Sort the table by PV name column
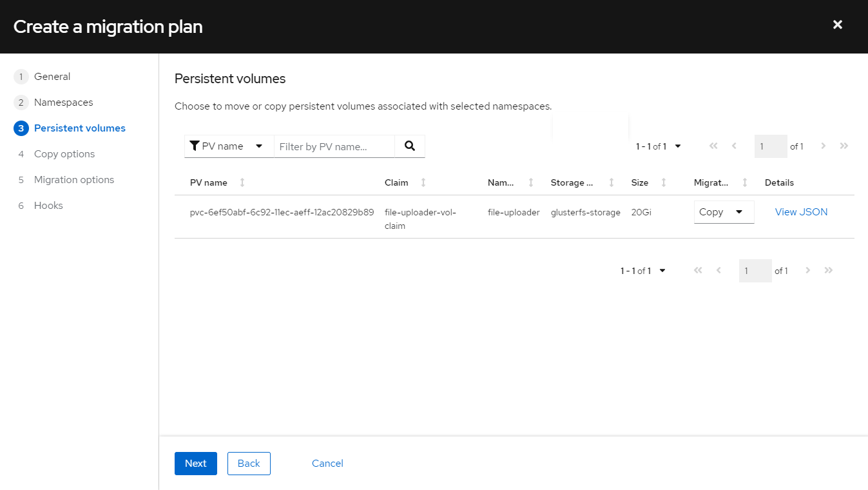Viewport: 868px width, 490px height. click(242, 182)
